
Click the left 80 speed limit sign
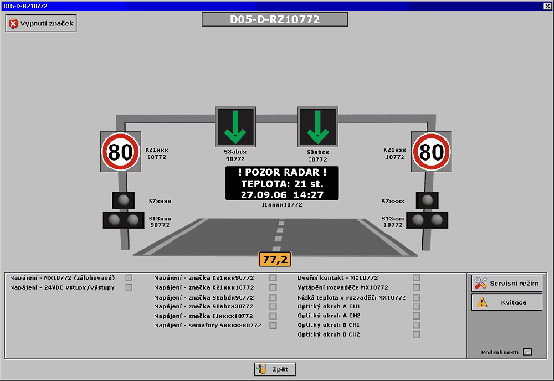point(120,152)
